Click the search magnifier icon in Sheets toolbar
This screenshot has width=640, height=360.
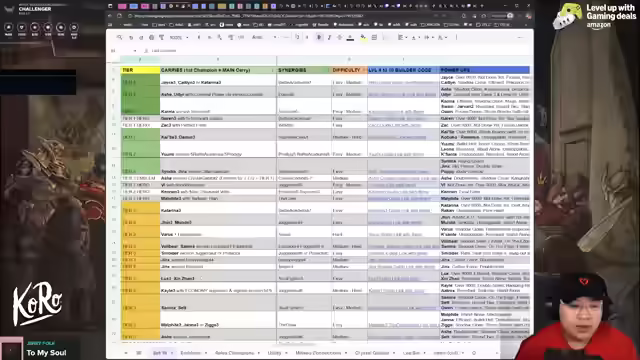point(120,37)
